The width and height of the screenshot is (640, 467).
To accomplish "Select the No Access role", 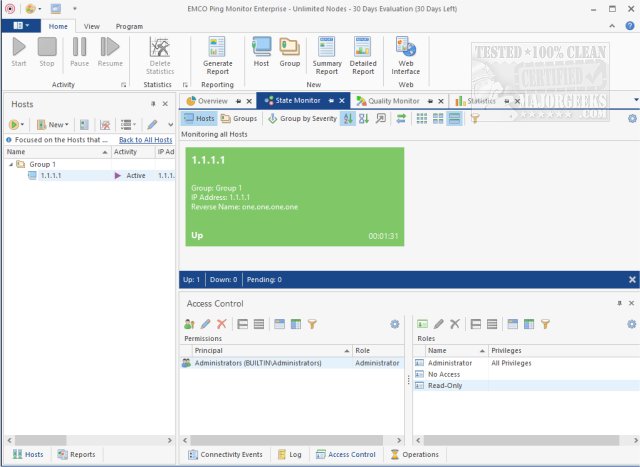I will pyautogui.click(x=527, y=374).
